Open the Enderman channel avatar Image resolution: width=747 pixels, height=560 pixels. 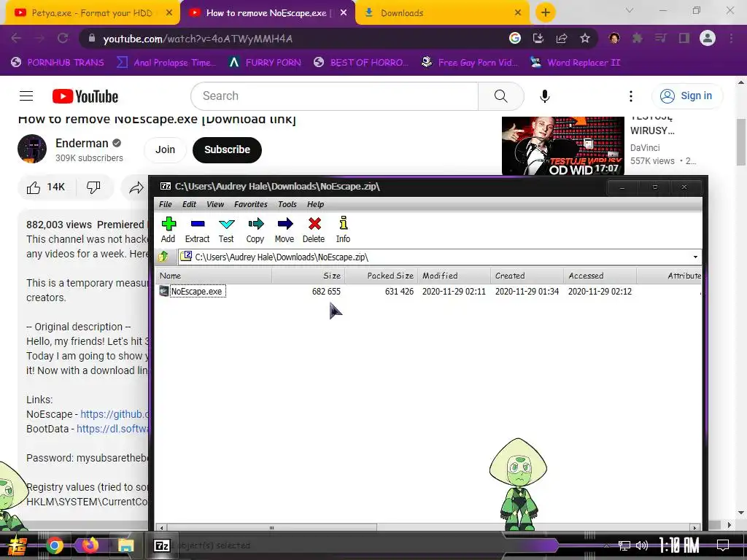pos(32,149)
